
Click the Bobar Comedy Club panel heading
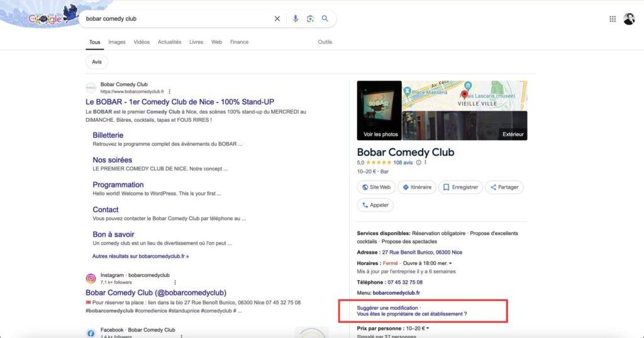click(406, 152)
